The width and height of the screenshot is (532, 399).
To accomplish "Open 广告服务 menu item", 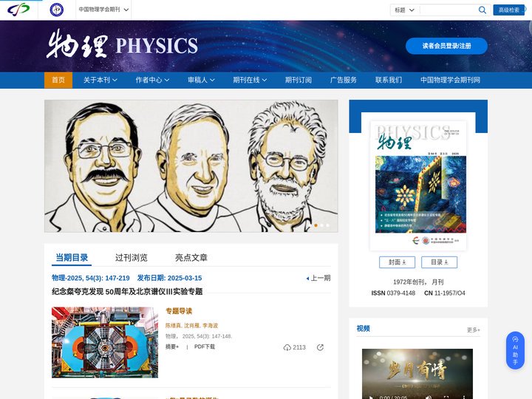I will click(x=344, y=80).
